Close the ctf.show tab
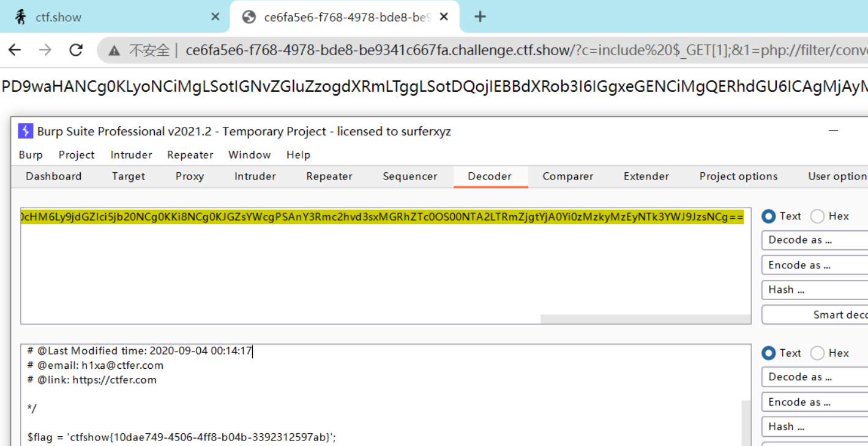The height and width of the screenshot is (446, 868). click(x=215, y=17)
